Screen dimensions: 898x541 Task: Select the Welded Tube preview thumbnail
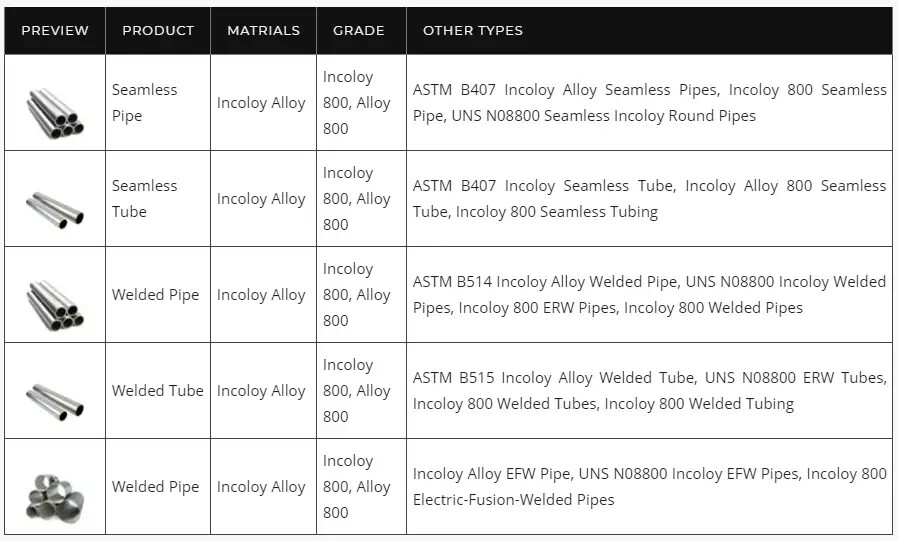tap(55, 400)
